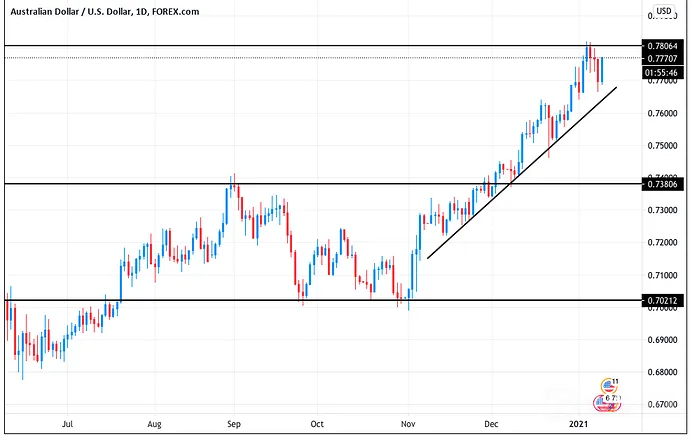
Task: Click the 0.72000 axis value
Action: coord(662,243)
